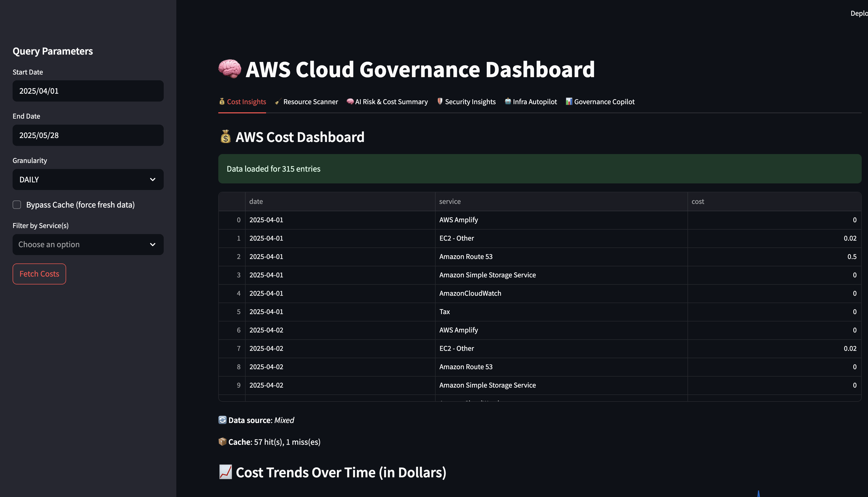Click the Start Date input field
This screenshot has width=868, height=497.
coord(88,91)
